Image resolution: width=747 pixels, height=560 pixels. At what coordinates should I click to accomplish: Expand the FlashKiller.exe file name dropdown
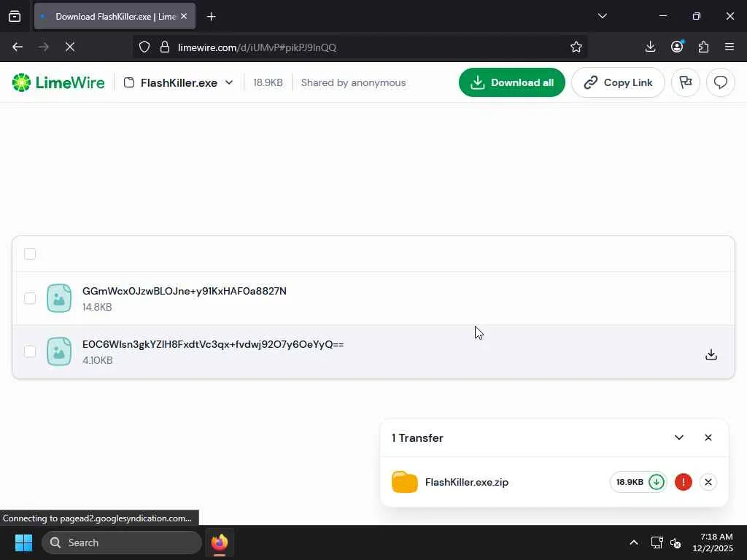229,82
